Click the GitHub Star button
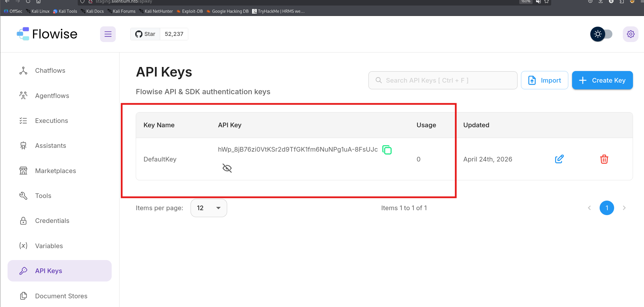 pos(145,34)
